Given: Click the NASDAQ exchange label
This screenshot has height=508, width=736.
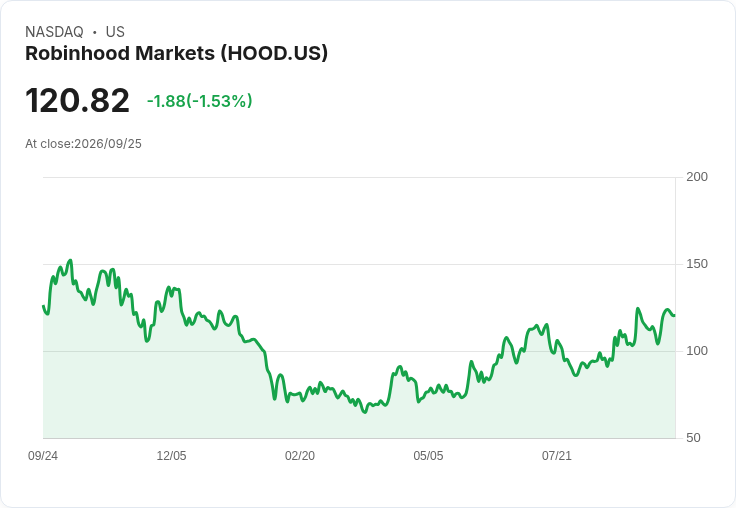Looking at the screenshot, I should coord(54,32).
